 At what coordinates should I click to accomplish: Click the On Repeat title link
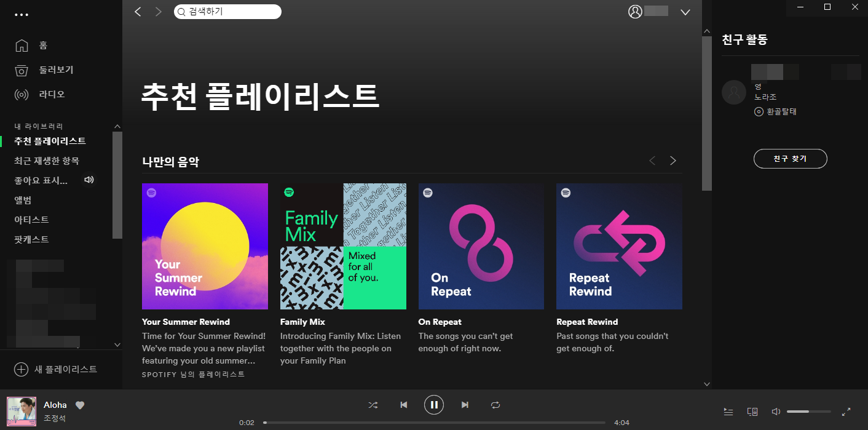coord(440,322)
